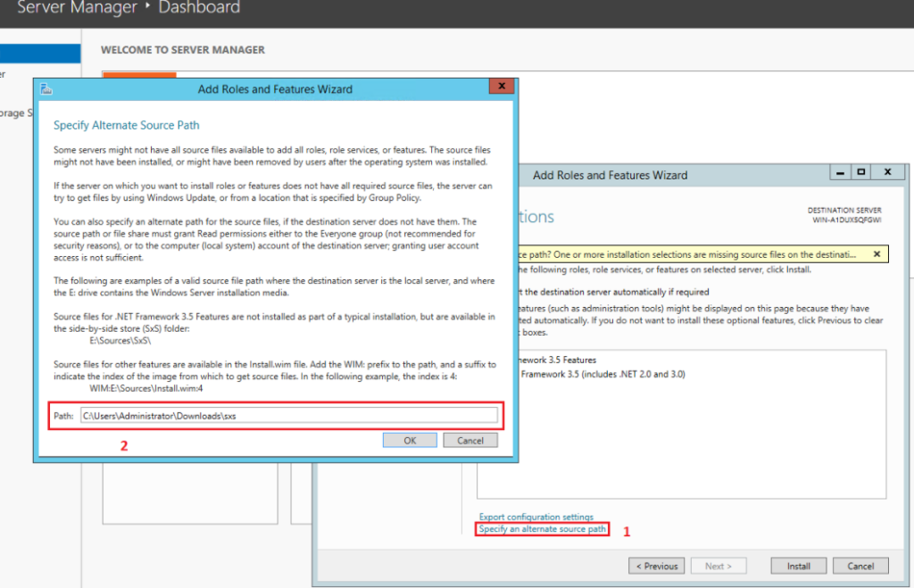Viewport: 914px width, 588px height.
Task: Click 'WELCOME TO SERVER MANAGER' heading
Action: (x=183, y=50)
